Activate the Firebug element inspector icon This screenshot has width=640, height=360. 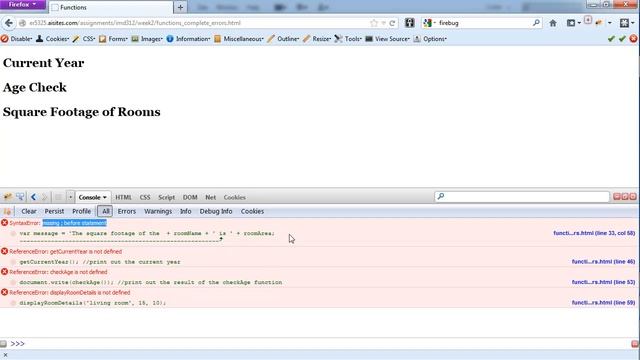click(20, 197)
